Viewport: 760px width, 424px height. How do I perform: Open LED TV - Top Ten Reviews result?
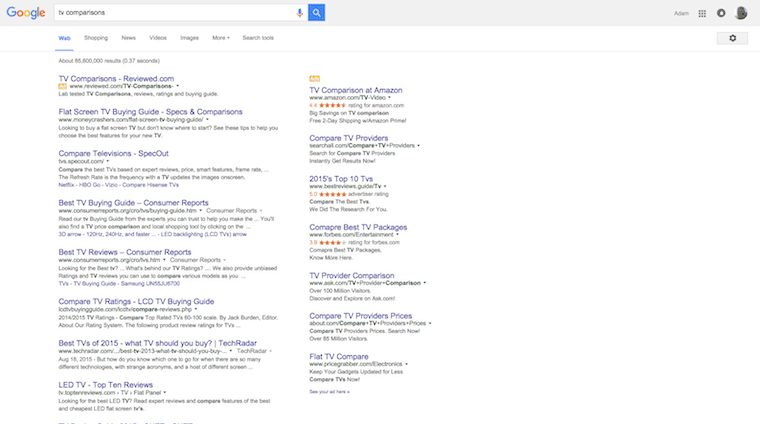coord(106,385)
